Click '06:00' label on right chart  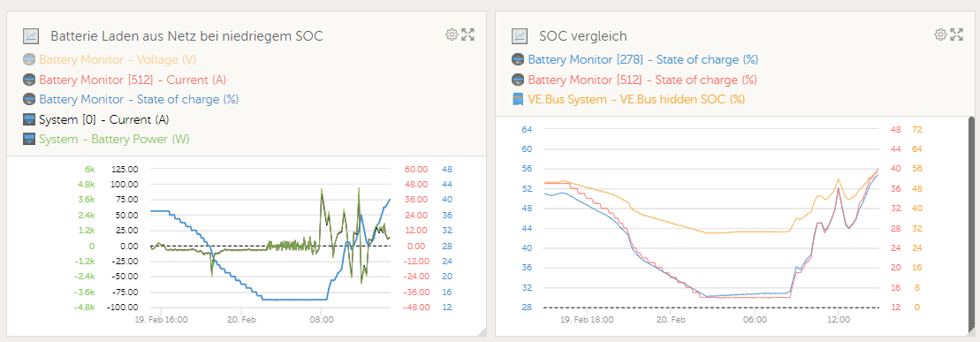point(755,319)
